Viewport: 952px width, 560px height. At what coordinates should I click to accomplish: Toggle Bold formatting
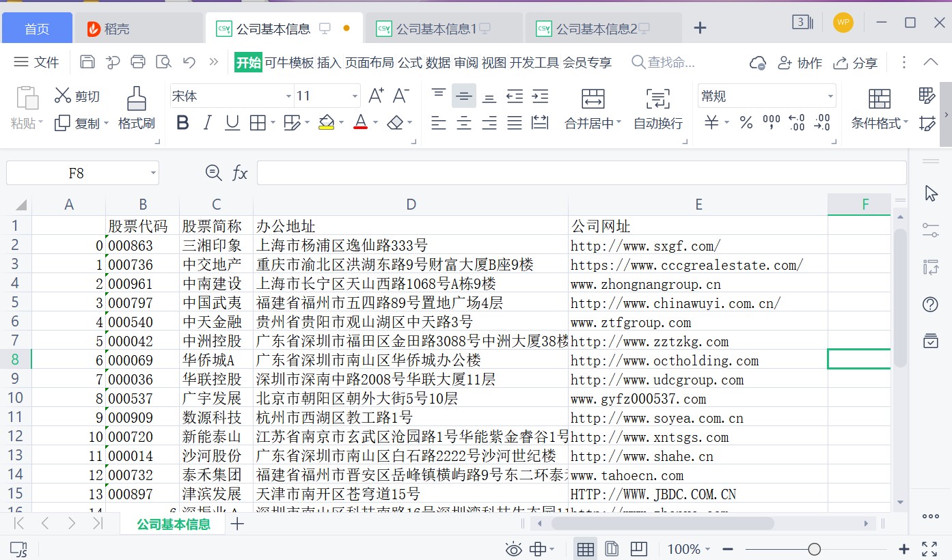pyautogui.click(x=182, y=123)
